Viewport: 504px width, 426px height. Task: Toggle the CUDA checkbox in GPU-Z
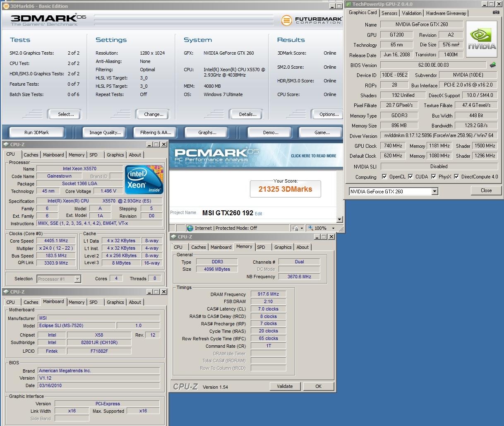tap(410, 177)
